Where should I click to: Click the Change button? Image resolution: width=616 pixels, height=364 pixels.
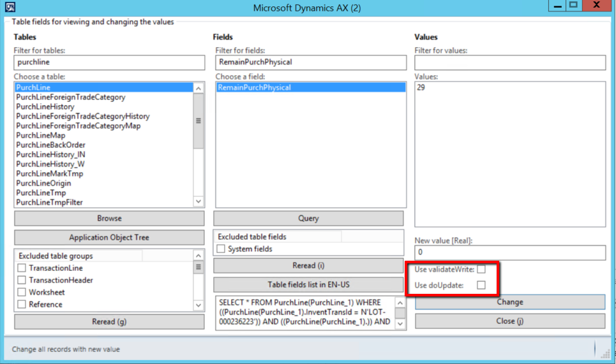tap(510, 302)
